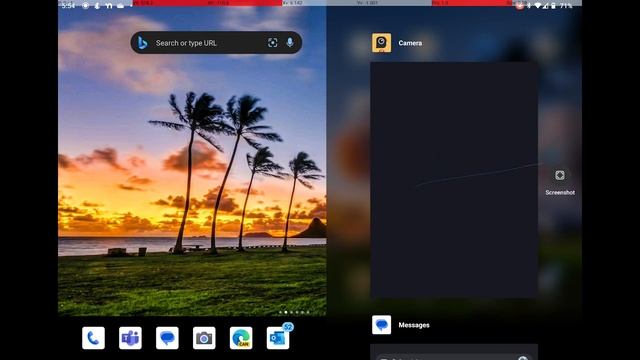Viewport: 640px width, 360px height.
Task: Open the Messages app in the dock
Action: pyautogui.click(x=167, y=338)
